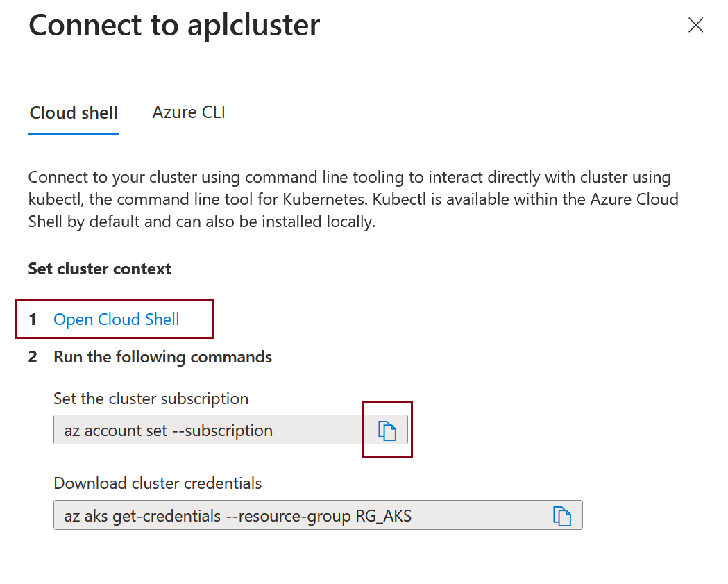Screen dimensions: 728x584
Task: Click the 'Open Cloud Shell' link
Action: tap(116, 319)
